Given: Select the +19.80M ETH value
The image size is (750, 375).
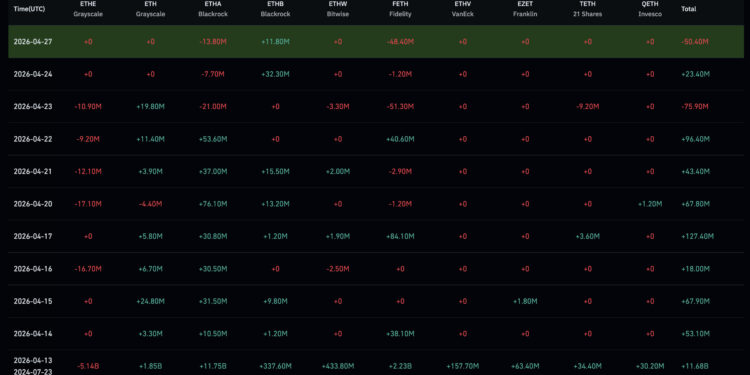Looking at the screenshot, I should [150, 107].
